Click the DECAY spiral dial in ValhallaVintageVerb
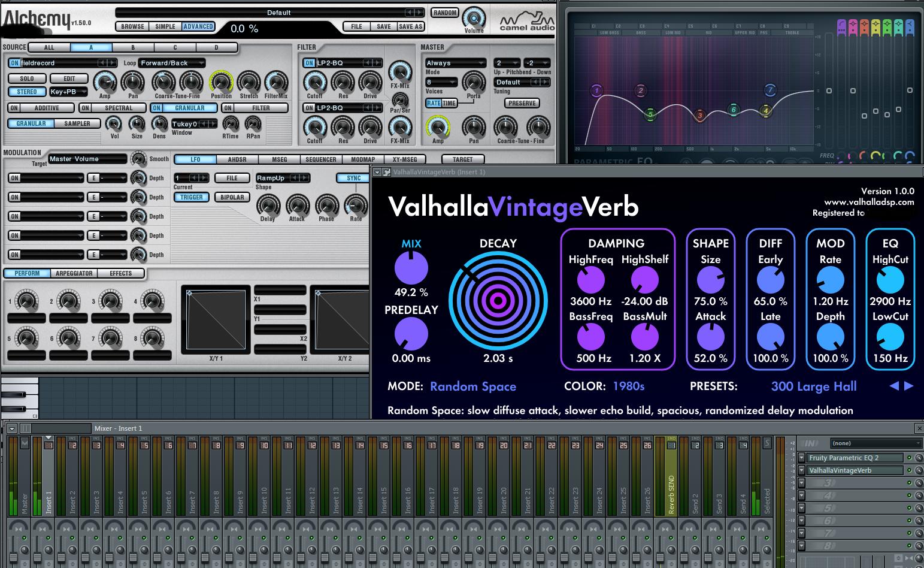The image size is (924, 568). [x=498, y=301]
